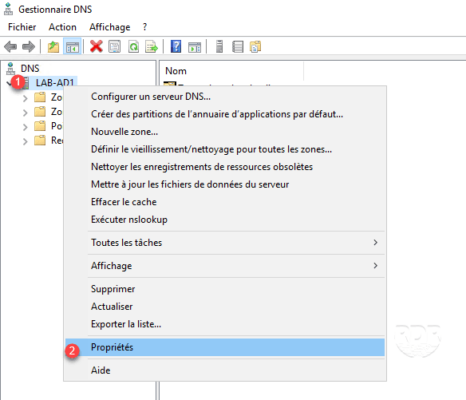Open the Action menu
This screenshot has height=400, width=466.
[x=62, y=27]
